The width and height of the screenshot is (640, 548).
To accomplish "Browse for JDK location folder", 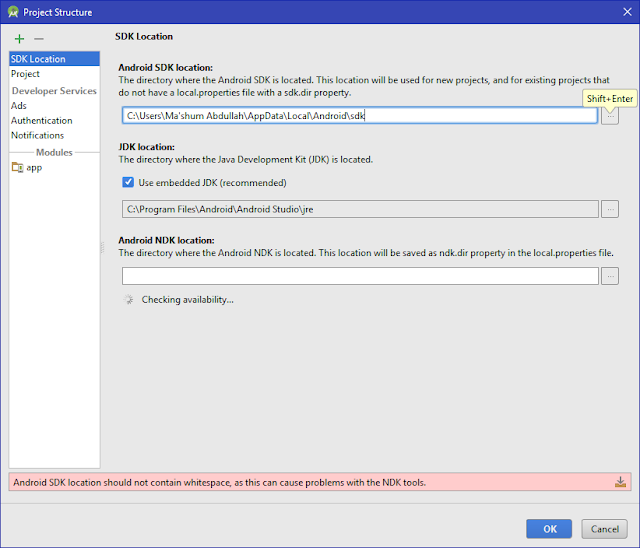I will [x=610, y=209].
